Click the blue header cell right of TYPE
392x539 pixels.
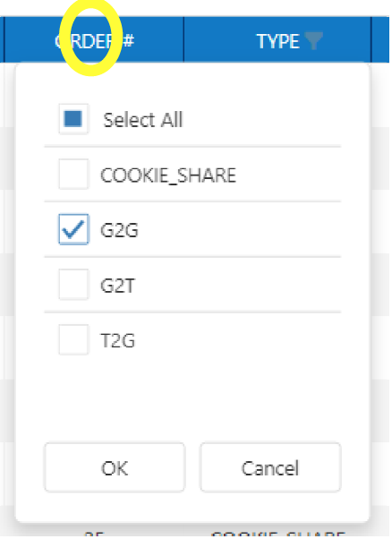(380, 39)
